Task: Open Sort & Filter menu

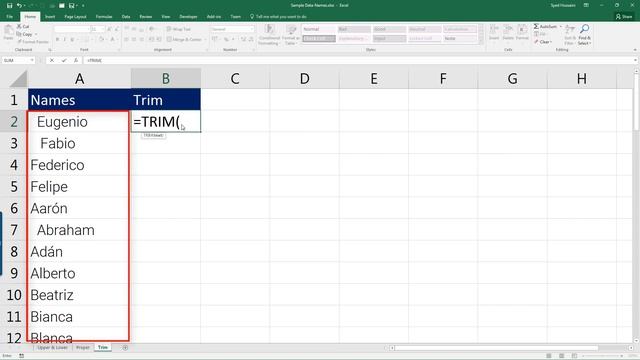Action: [570, 34]
